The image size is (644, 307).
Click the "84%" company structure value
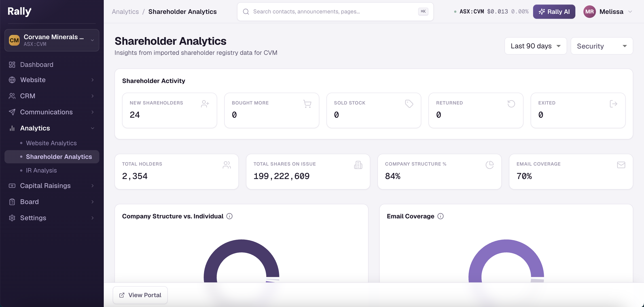393,176
